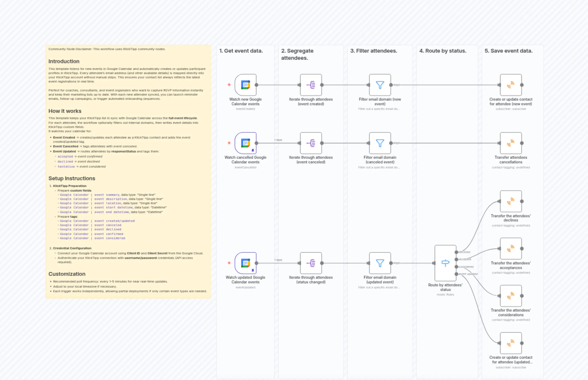588x380 pixels.
Task: Select the Watch cancelled Google Calendar events node
Action: click(x=245, y=143)
